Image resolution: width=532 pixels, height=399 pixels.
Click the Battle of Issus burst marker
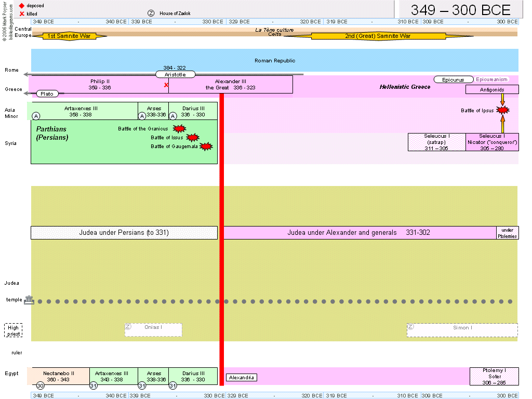pos(193,138)
